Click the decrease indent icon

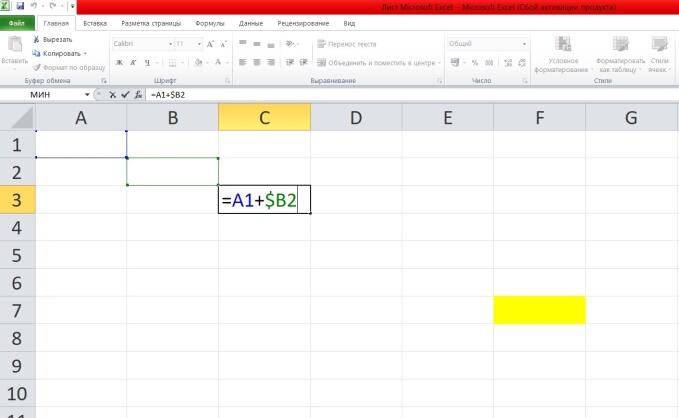click(x=290, y=63)
